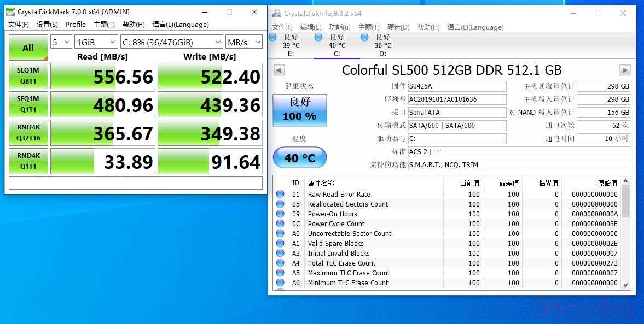Click the SMART list scrollbar up arrow

coord(625,181)
